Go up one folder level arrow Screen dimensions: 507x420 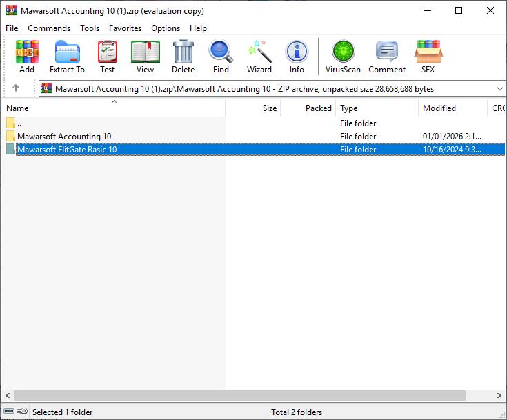pyautogui.click(x=16, y=88)
